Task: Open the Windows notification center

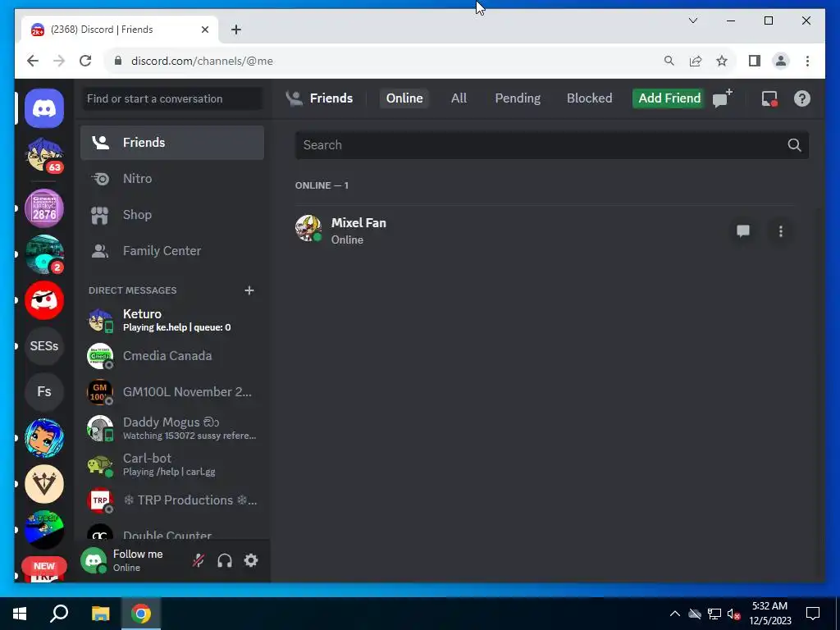Action: click(813, 614)
